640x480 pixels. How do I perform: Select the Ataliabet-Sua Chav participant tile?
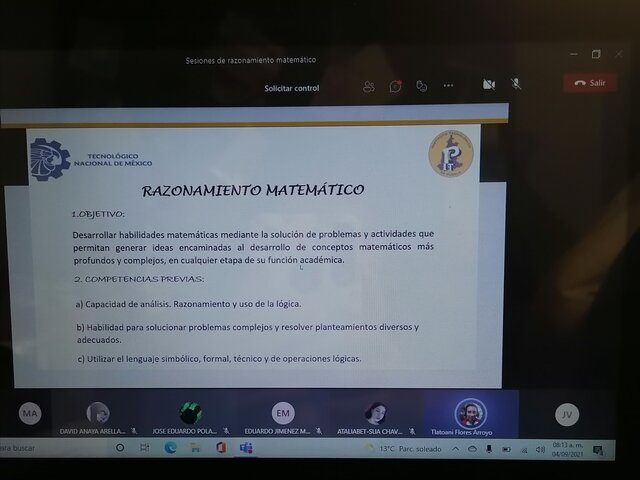click(376, 414)
